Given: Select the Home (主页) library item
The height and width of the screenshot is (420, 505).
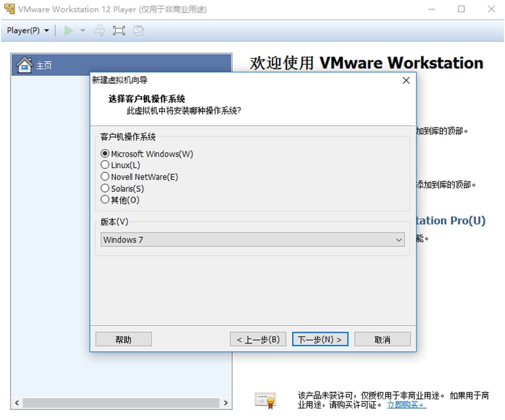Looking at the screenshot, I should pyautogui.click(x=121, y=65).
